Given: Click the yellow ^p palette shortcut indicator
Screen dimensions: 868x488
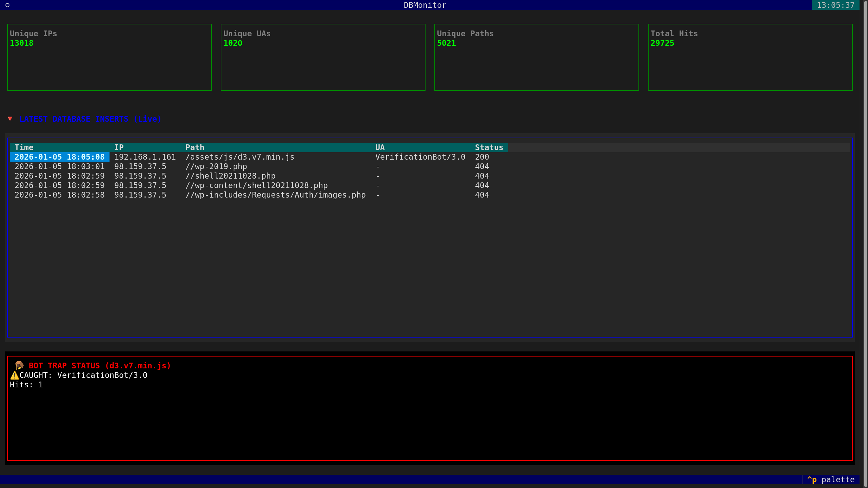Looking at the screenshot, I should [813, 480].
